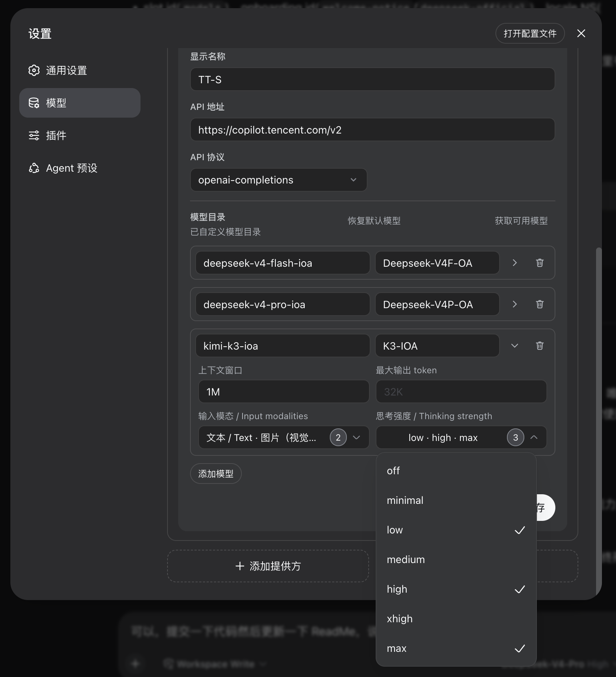Uncheck the high thinking option

point(456,589)
